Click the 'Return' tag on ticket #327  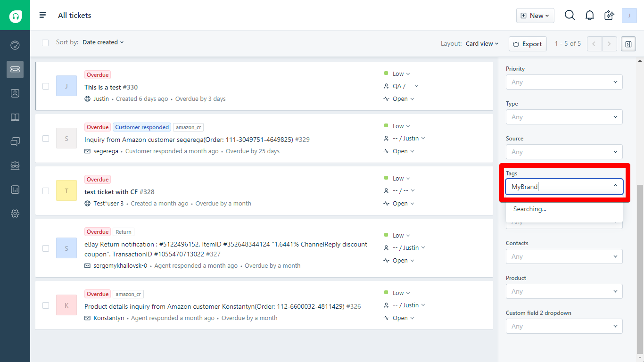[124, 232]
